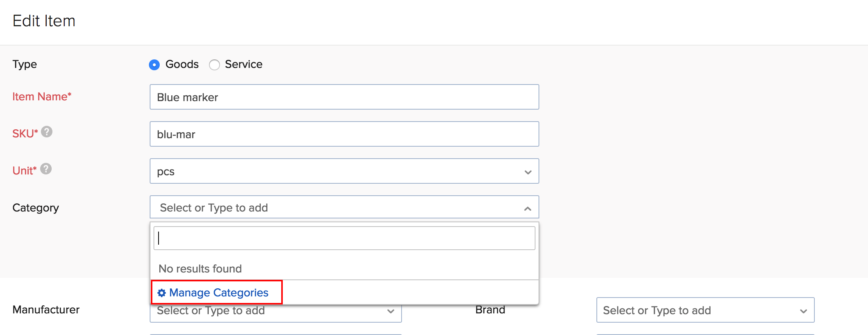868x335 pixels.
Task: Click the Manage Categories gear icon
Action: click(x=162, y=293)
